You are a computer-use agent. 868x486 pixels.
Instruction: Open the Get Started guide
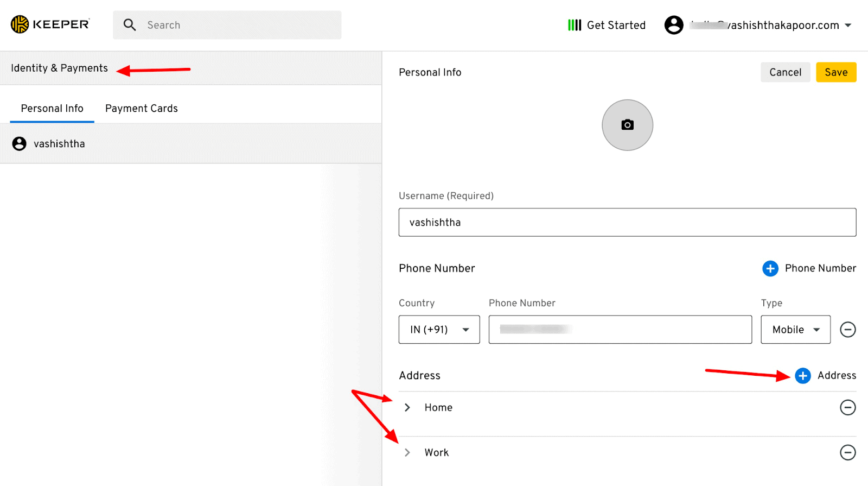coord(607,25)
